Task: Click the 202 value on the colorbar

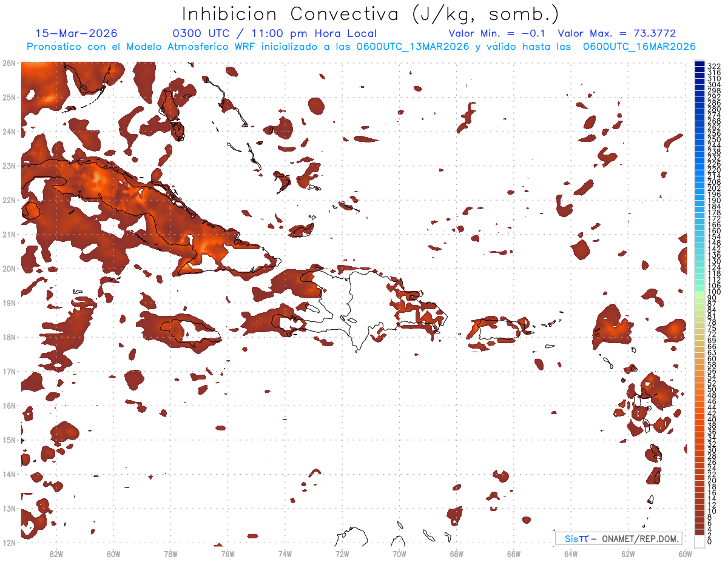Action: (713, 188)
